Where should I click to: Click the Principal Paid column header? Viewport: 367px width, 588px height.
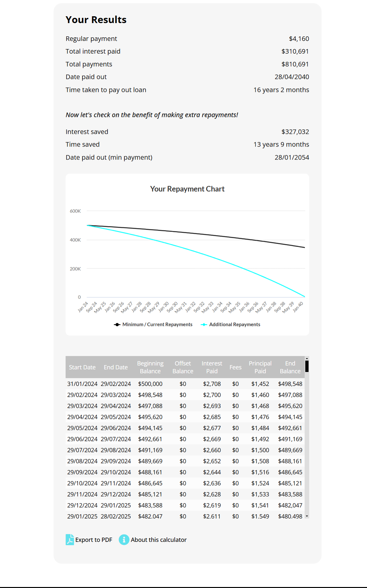260,367
